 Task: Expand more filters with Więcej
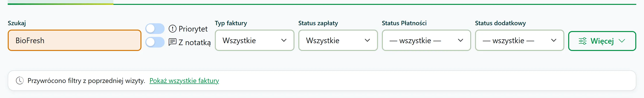point(602,41)
